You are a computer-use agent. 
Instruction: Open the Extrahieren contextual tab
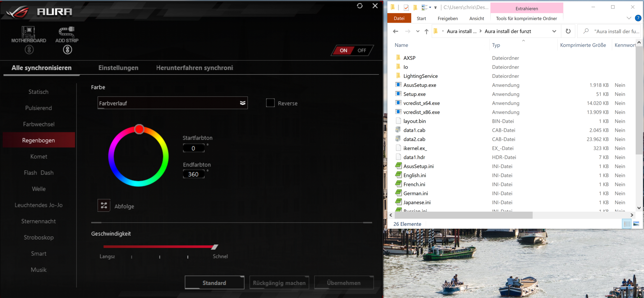pos(527,8)
